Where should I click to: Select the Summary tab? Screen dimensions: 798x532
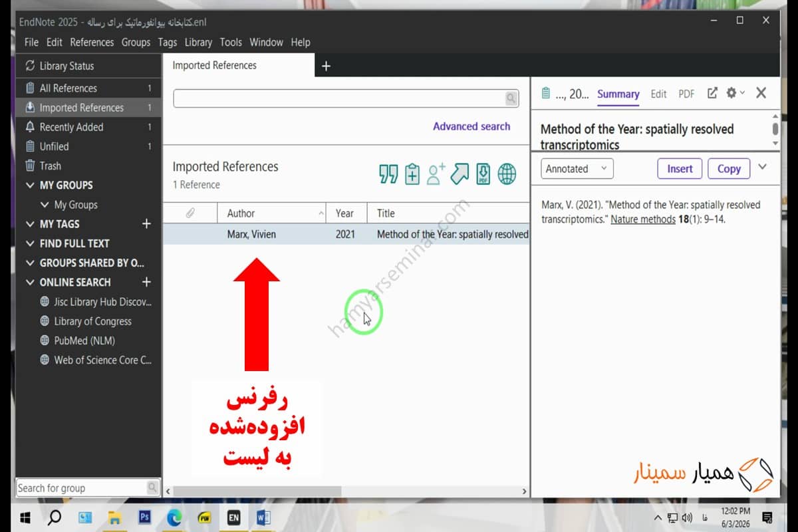coord(618,94)
